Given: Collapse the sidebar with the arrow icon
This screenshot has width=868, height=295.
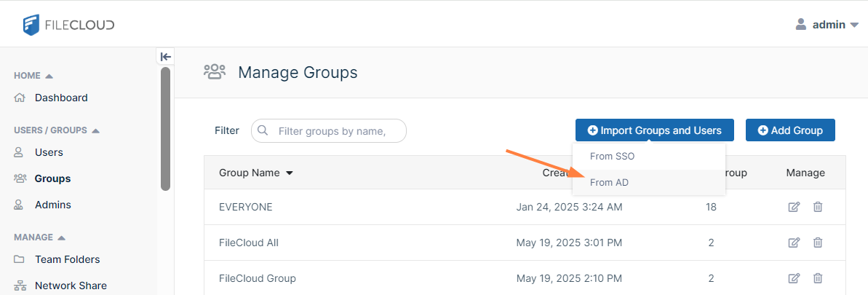Looking at the screenshot, I should [165, 57].
